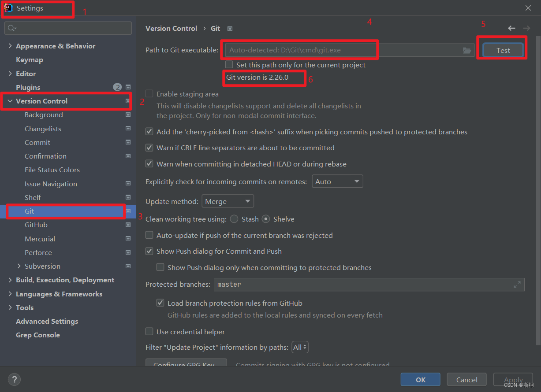Click the IntelliJ IDEA logo in title bar
The height and width of the screenshot is (392, 541).
tap(8, 8)
